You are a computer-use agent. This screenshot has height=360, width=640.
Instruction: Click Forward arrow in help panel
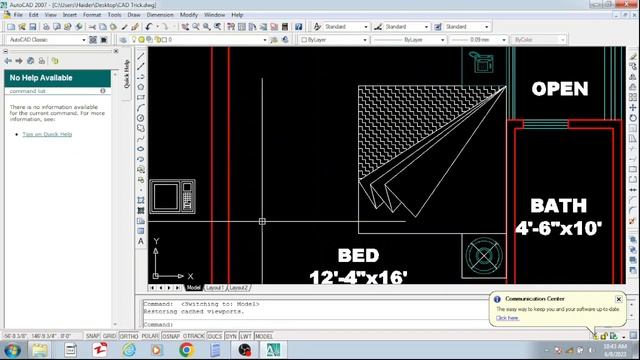19,61
